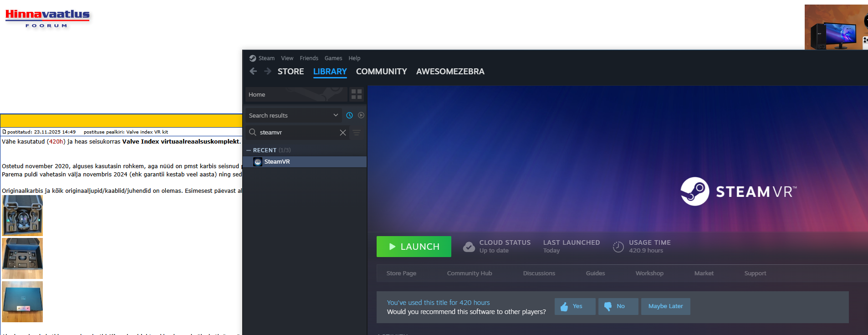Collapse the RECENT section in library list
Viewport: 868px width, 335px height.
pyautogui.click(x=249, y=150)
